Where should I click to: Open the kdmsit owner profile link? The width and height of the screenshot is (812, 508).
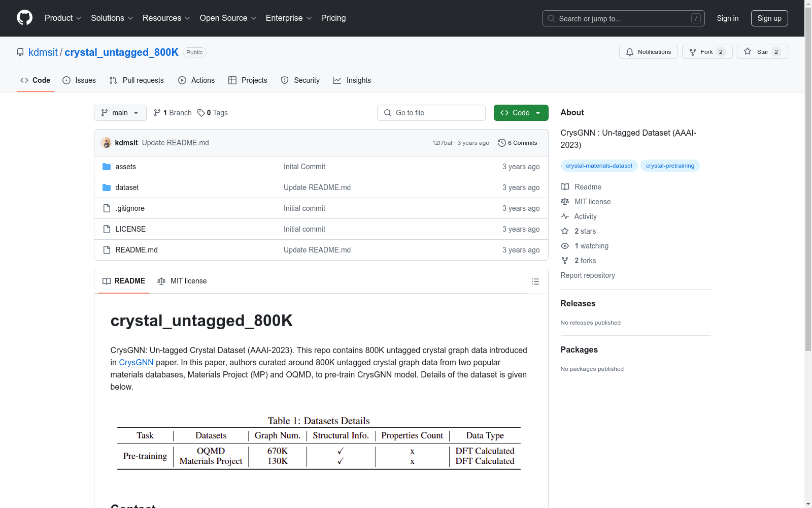(x=43, y=52)
